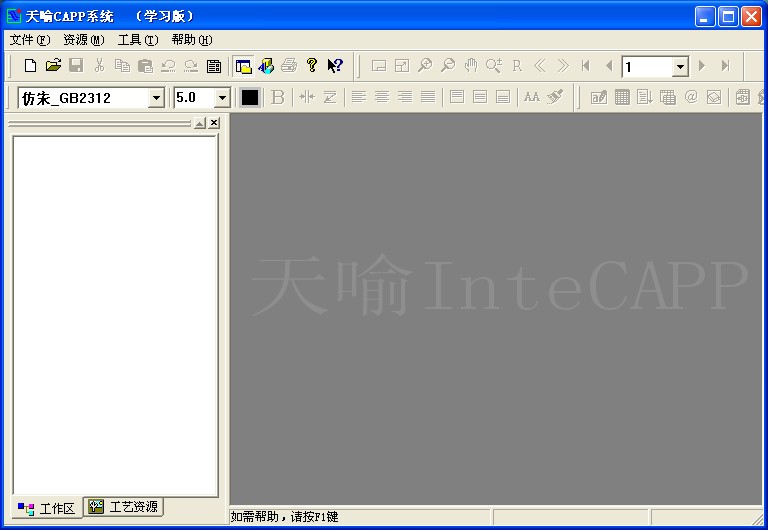Close the left side panel

tap(214, 123)
